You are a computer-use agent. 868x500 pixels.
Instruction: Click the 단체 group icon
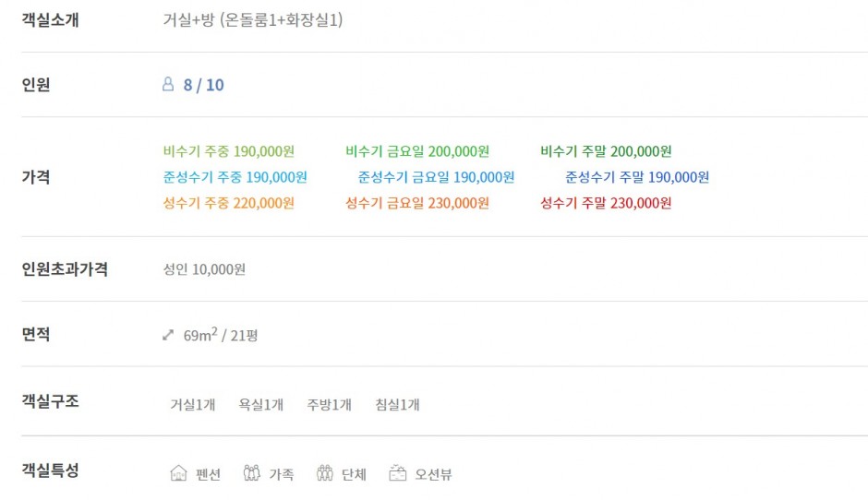coord(324,473)
